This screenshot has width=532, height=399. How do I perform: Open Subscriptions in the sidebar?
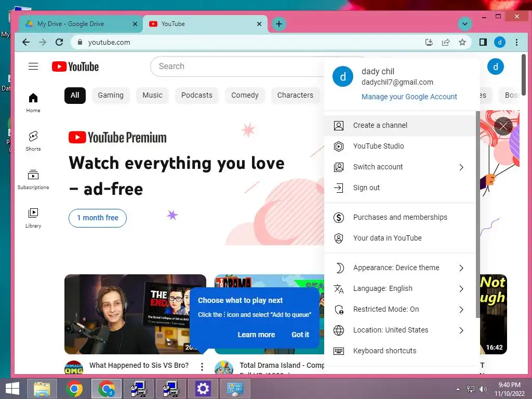[33, 179]
